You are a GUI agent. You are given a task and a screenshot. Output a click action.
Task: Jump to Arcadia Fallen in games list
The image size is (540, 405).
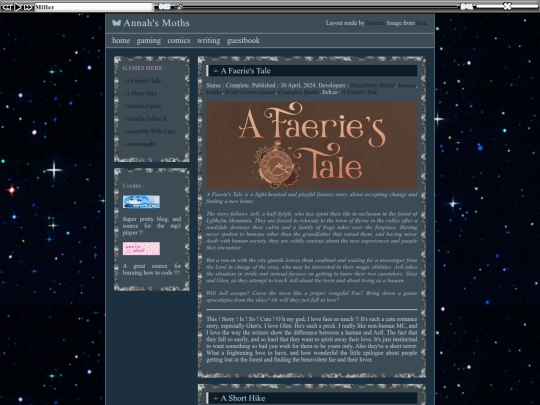142,106
